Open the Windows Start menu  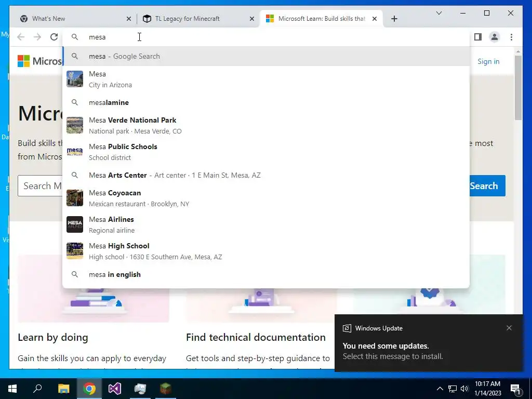tap(12, 389)
